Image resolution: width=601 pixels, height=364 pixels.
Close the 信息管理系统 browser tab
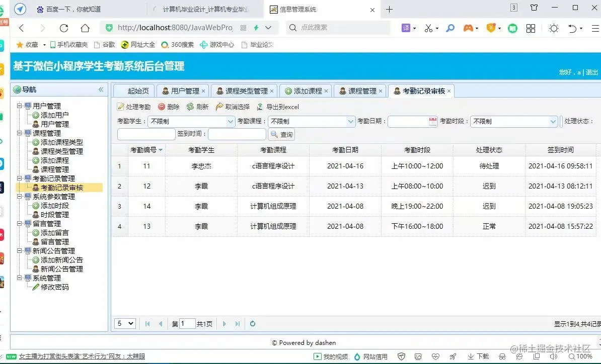(372, 10)
